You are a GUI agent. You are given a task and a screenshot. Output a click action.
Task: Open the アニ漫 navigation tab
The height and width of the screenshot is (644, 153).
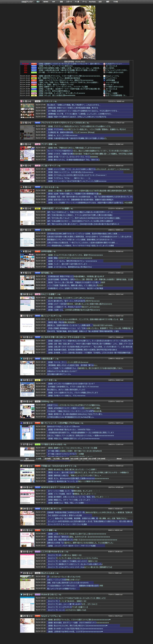pos(77,2)
